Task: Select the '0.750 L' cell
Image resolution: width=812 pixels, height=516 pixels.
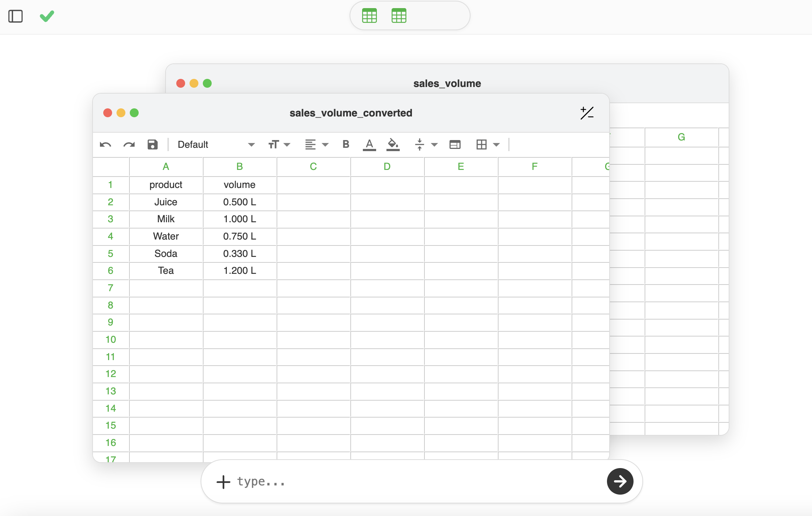Action: (x=240, y=236)
